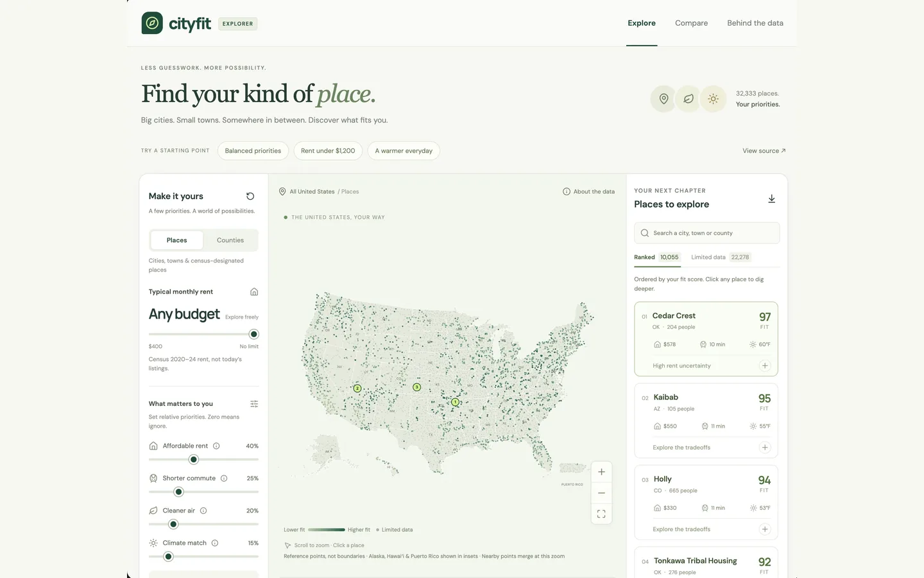The width and height of the screenshot is (924, 578).
Task: Click the Affordable rent slider handle
Action: coord(194,460)
